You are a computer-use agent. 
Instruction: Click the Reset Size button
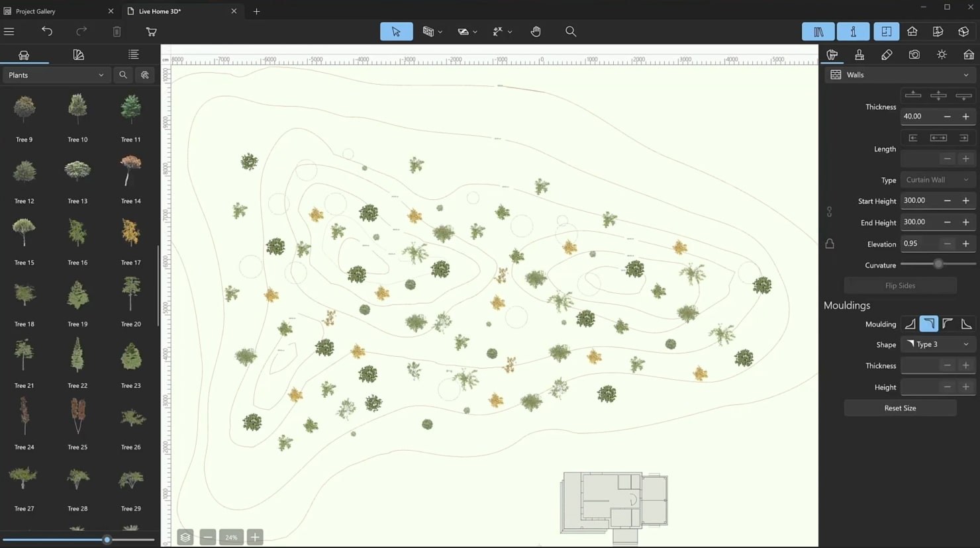[x=900, y=408]
